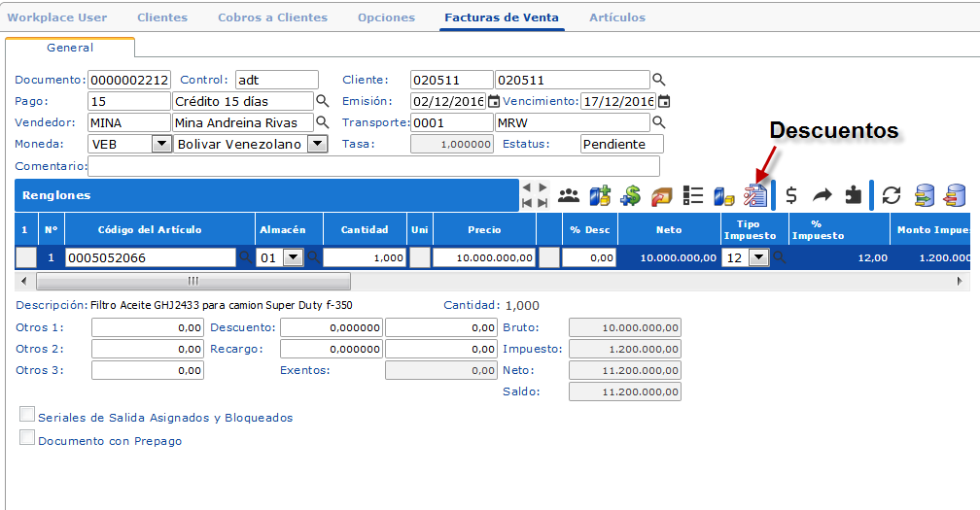Jump to last row navigation arrow
980x510 pixels.
pos(542,203)
